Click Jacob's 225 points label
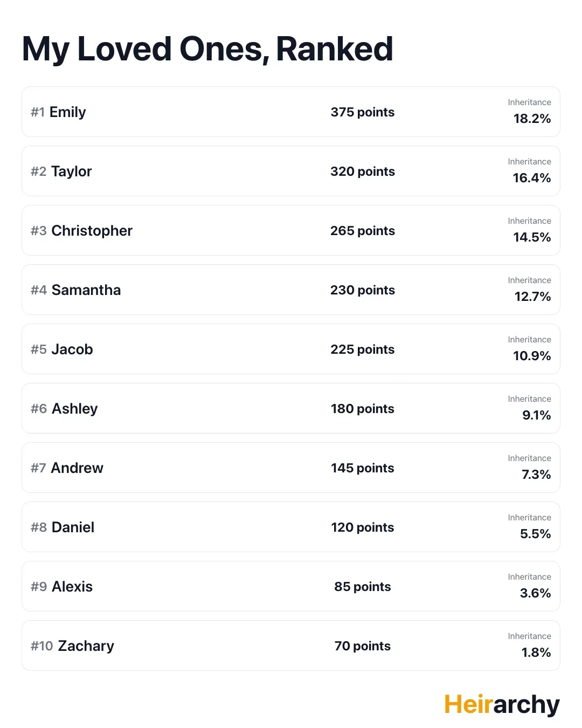This screenshot has width=582, height=728. pyautogui.click(x=362, y=349)
